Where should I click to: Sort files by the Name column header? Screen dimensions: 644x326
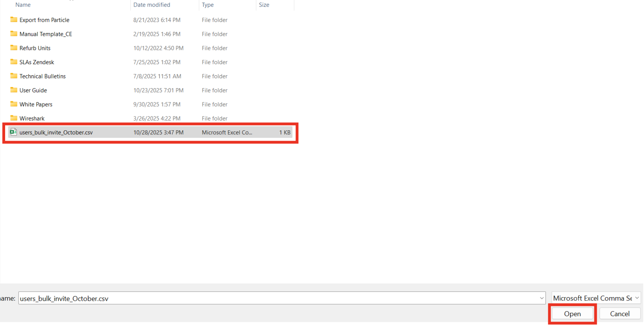pyautogui.click(x=23, y=5)
